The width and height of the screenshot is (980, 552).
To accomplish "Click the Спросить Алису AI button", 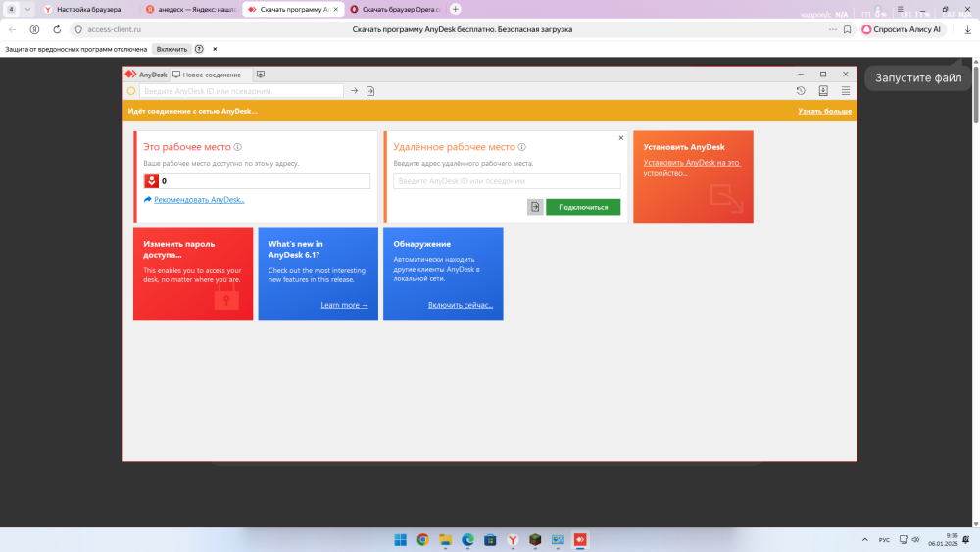I will (902, 29).
